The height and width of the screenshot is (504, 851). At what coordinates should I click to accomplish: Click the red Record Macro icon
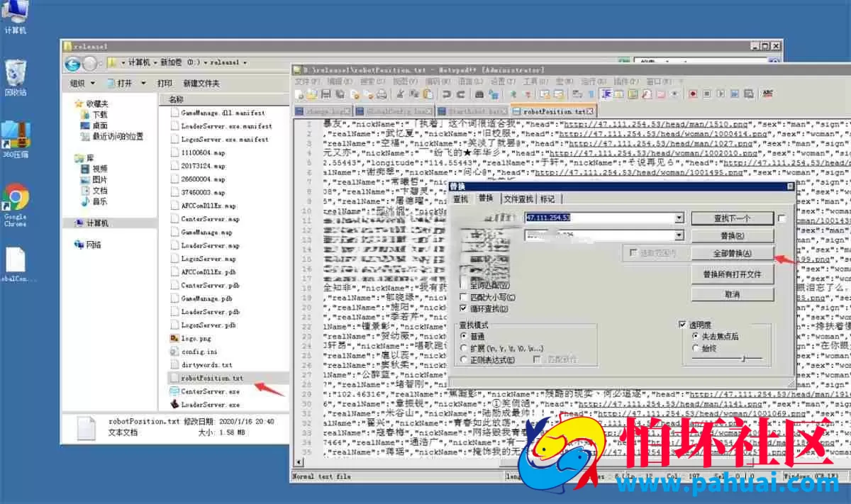pos(693,94)
